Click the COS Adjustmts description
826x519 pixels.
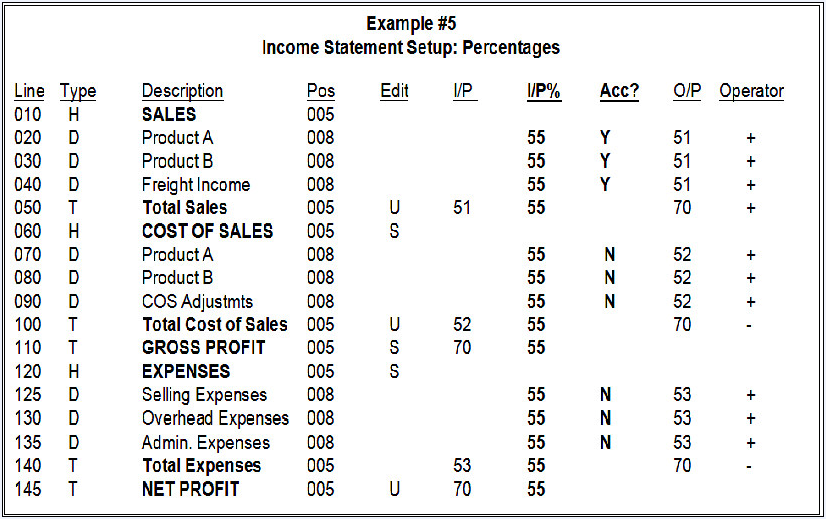click(197, 301)
